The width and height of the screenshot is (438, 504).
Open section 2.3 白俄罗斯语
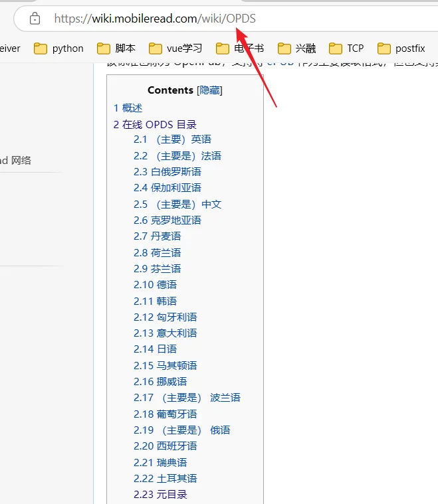(x=167, y=172)
